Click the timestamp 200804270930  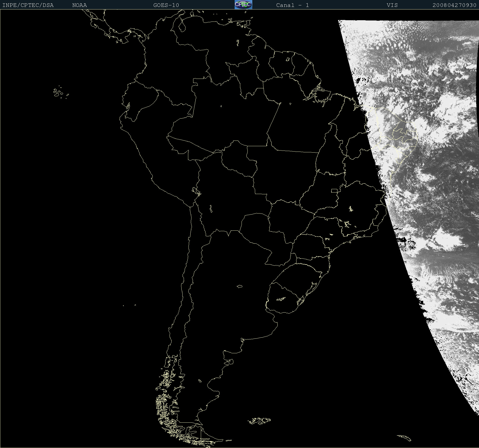click(454, 5)
